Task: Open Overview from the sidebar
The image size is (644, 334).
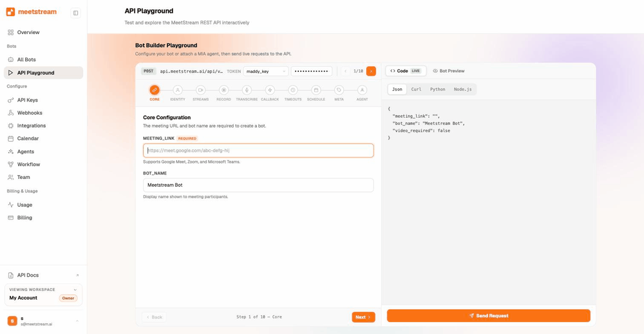Action: coord(28,32)
